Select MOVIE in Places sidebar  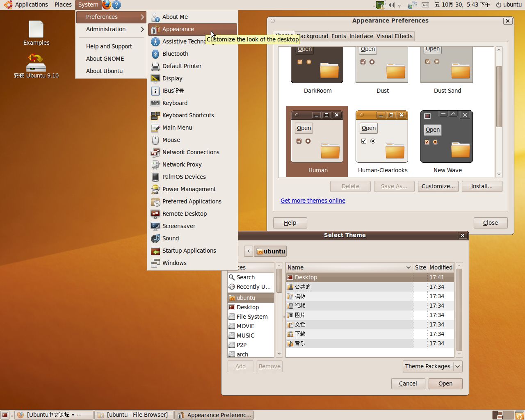251,326
